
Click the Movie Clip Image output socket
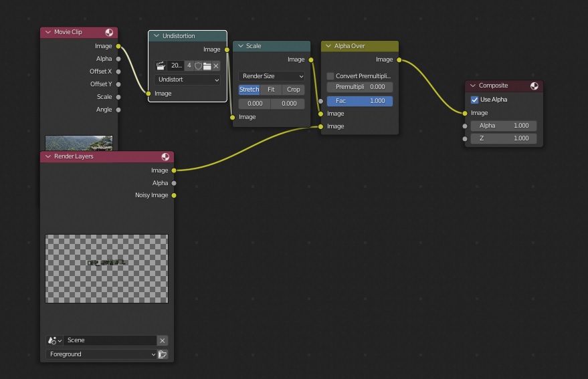click(118, 46)
